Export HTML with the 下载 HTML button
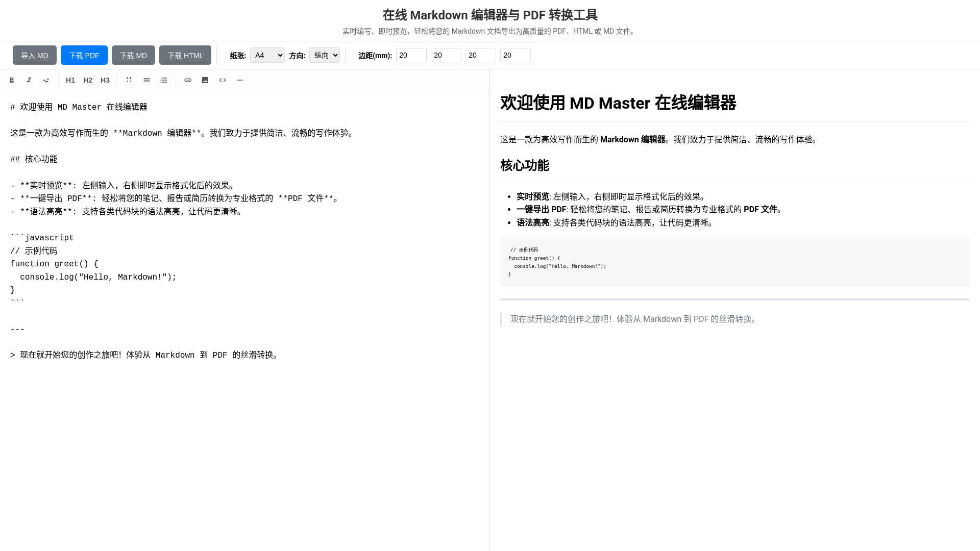The height and width of the screenshot is (551, 980). pos(185,55)
